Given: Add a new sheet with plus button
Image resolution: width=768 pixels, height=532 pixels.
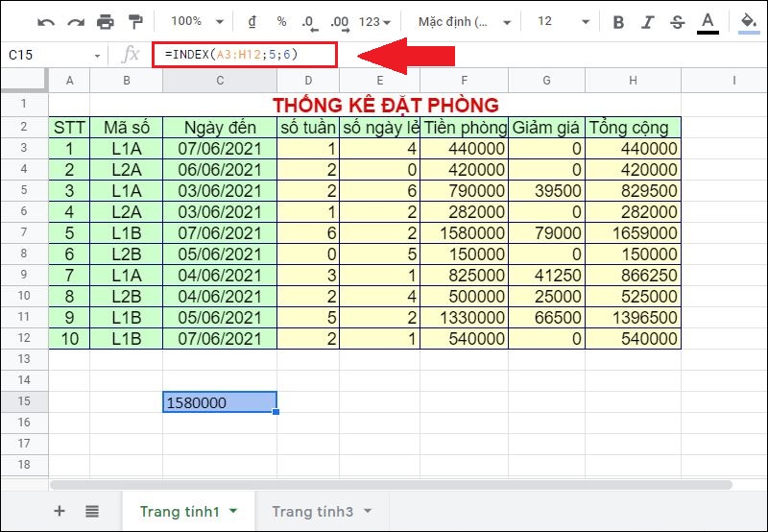Looking at the screenshot, I should [59, 511].
